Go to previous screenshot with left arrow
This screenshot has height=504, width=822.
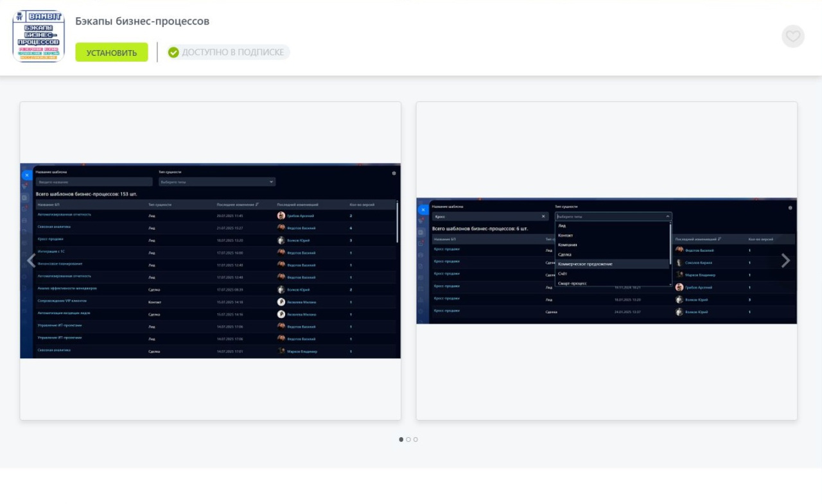pyautogui.click(x=31, y=261)
